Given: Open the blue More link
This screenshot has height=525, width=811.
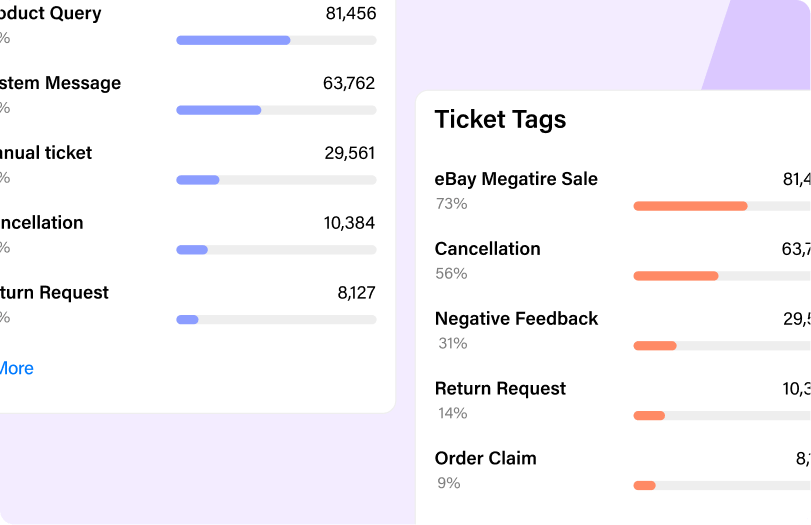Looking at the screenshot, I should point(16,368).
